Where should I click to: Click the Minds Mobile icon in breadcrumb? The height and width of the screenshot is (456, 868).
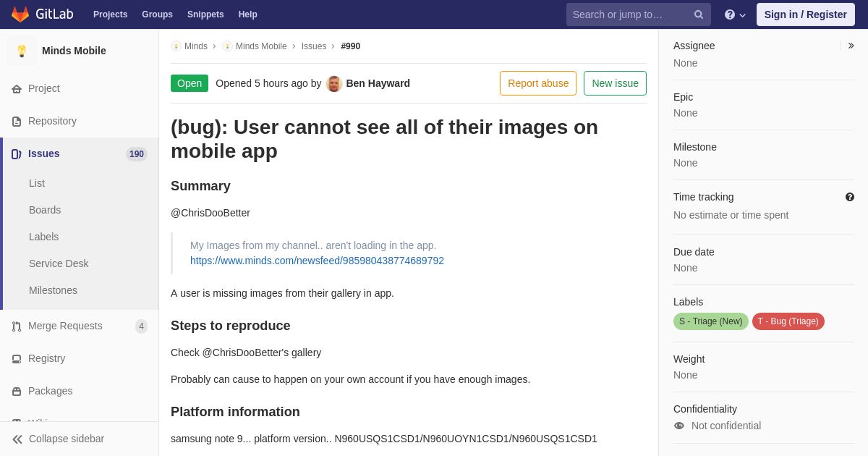tap(227, 46)
